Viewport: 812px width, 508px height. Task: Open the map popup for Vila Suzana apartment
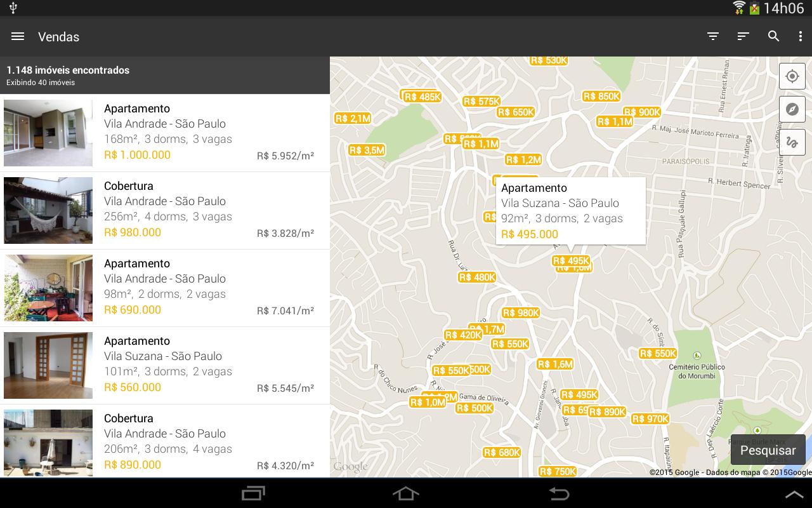(571, 211)
